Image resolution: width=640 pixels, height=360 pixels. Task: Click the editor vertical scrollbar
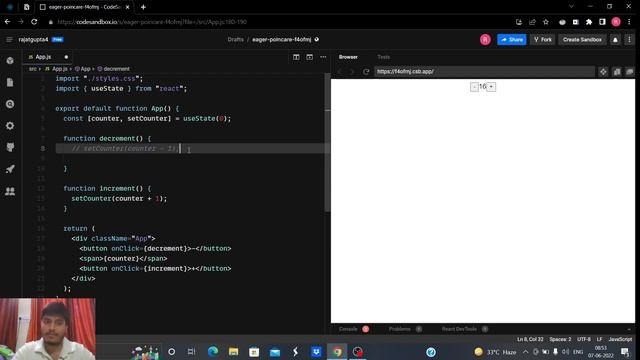[x=327, y=143]
